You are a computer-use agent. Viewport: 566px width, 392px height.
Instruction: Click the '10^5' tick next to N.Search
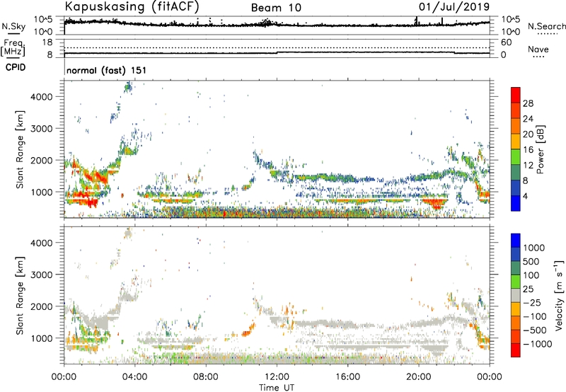[x=511, y=19]
